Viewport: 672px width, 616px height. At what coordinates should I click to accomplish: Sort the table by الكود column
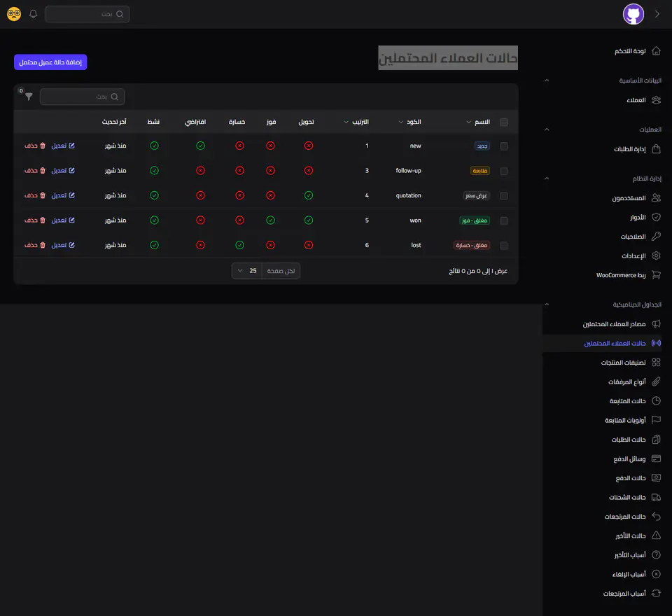pos(409,122)
